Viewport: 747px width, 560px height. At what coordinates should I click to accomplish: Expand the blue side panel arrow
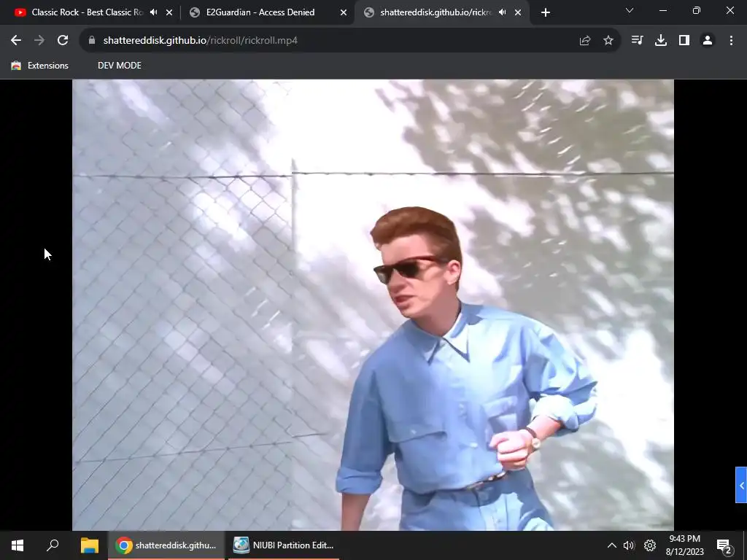click(741, 485)
